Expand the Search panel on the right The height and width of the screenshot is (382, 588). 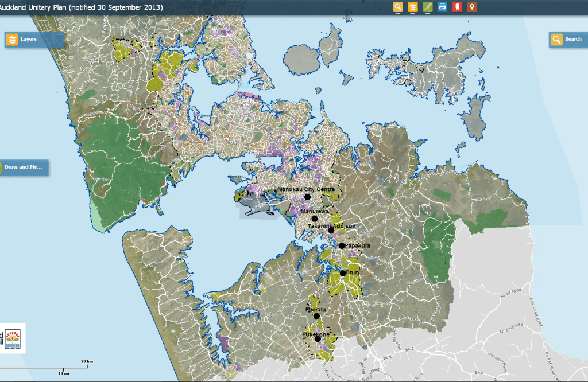coord(566,40)
